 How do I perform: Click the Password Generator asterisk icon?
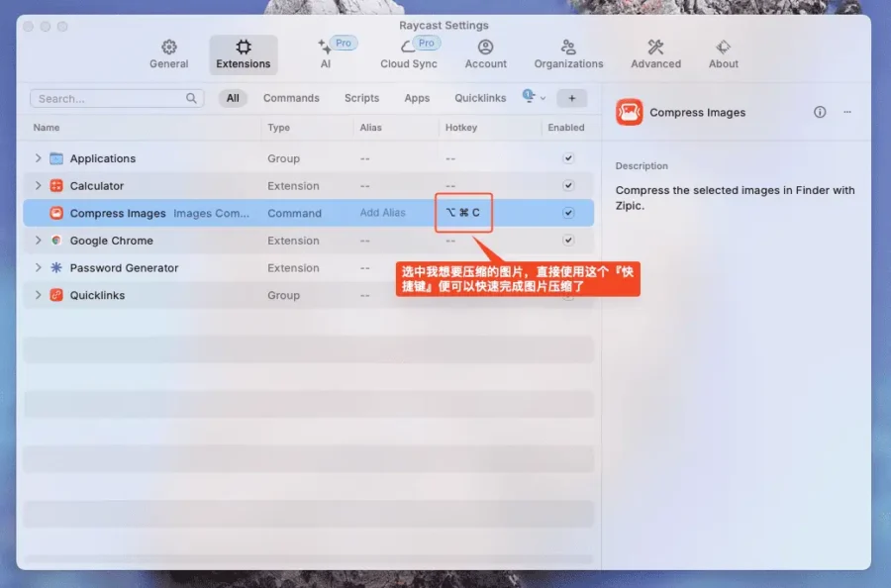[56, 267]
